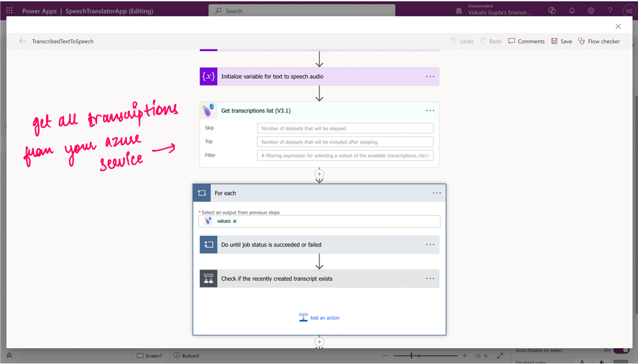The height and width of the screenshot is (364, 638).
Task: Open the settings gear
Action: [591, 11]
